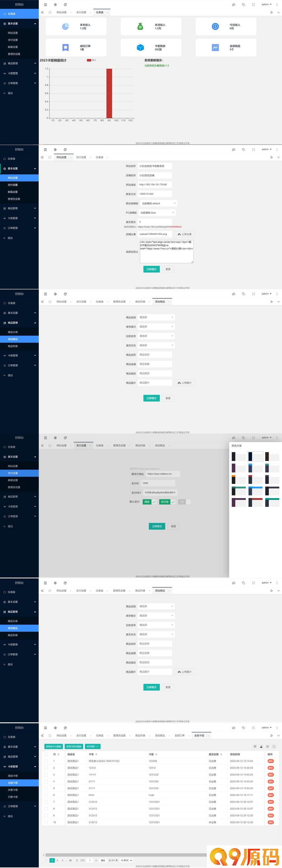Screen dimensions: 282x868
Task: Open the 移动端模板 template dropdown
Action: pyautogui.click(x=158, y=203)
